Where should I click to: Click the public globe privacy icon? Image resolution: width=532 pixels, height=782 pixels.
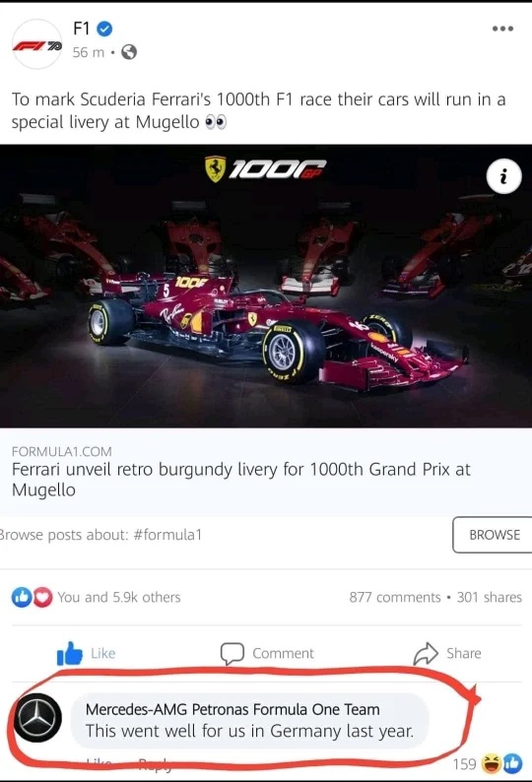pyautogui.click(x=129, y=52)
